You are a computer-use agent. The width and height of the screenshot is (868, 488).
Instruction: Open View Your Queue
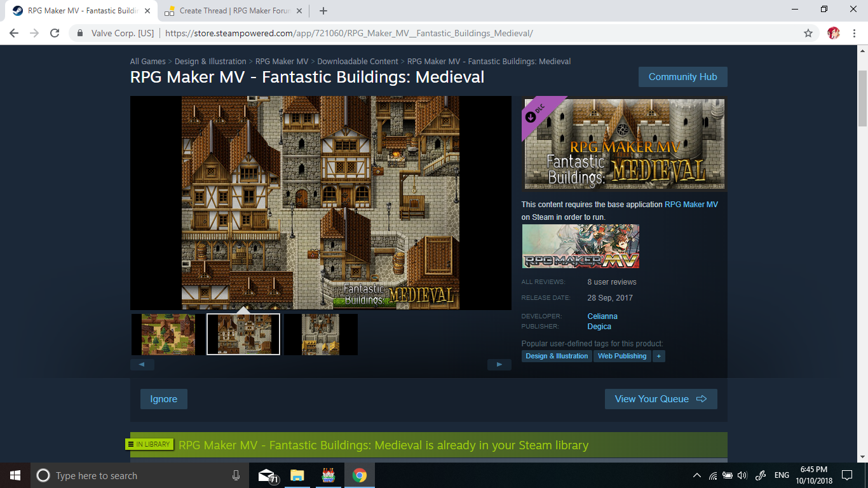661,399
